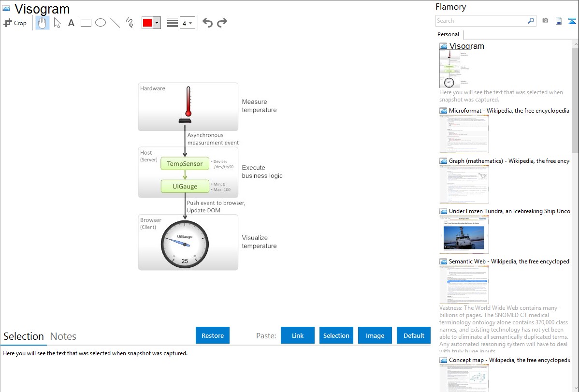Open the icebreaking ship snapshot thumbnail
The height and width of the screenshot is (392, 579).
point(464,234)
